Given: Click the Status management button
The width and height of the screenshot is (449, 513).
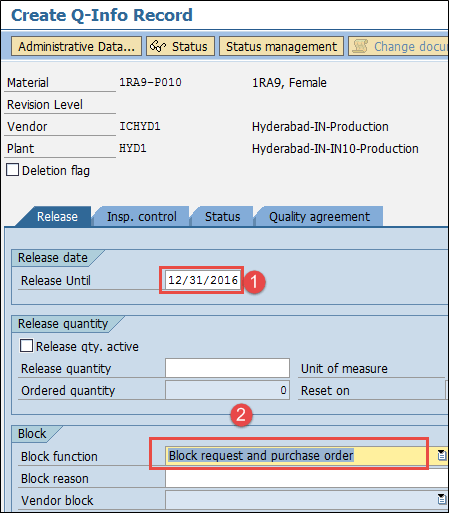Looking at the screenshot, I should pyautogui.click(x=281, y=46).
